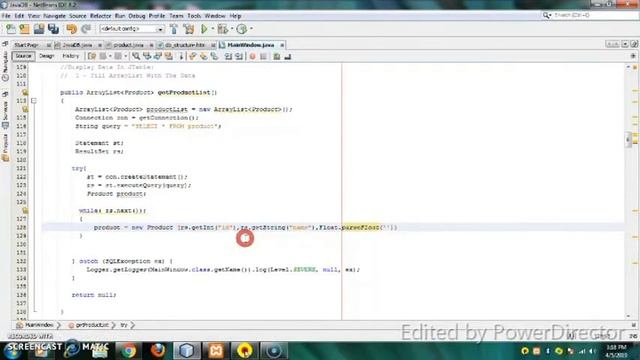This screenshot has height=360, width=640.
Task: Switch editor to History view
Action: tap(71, 56)
